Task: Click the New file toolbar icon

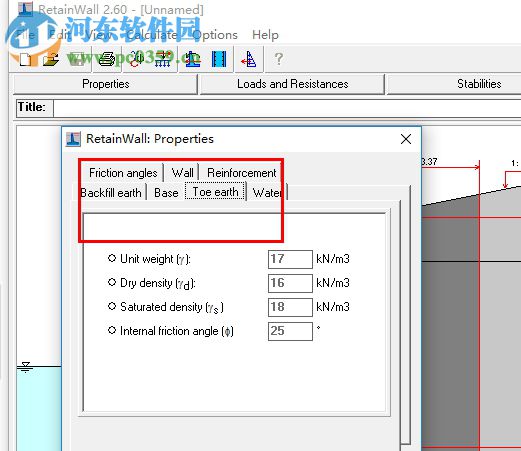Action: pos(25,59)
